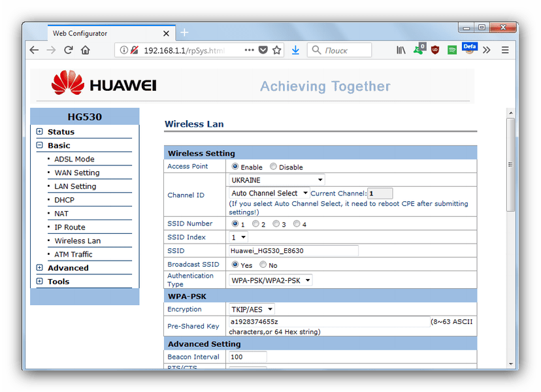Open the Auto Channel Select dropdown
This screenshot has width=541, height=392.
pos(269,193)
